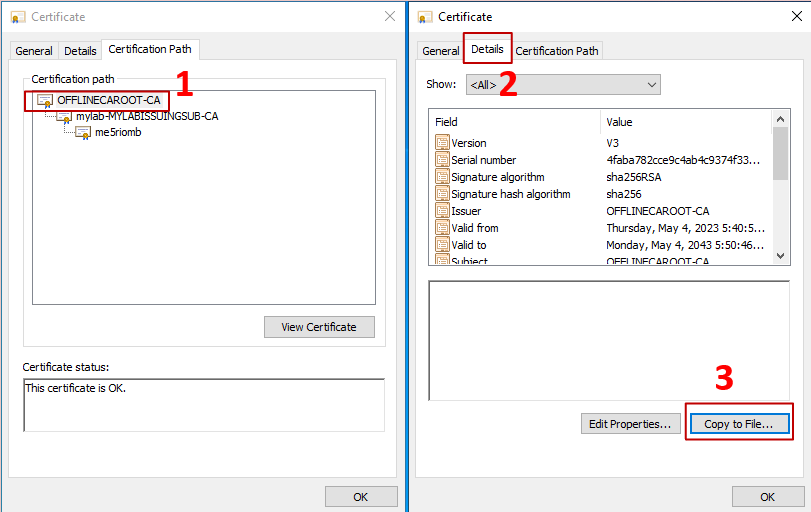811x512 pixels.
Task: Open Details tab in left dialog
Action: tap(80, 51)
